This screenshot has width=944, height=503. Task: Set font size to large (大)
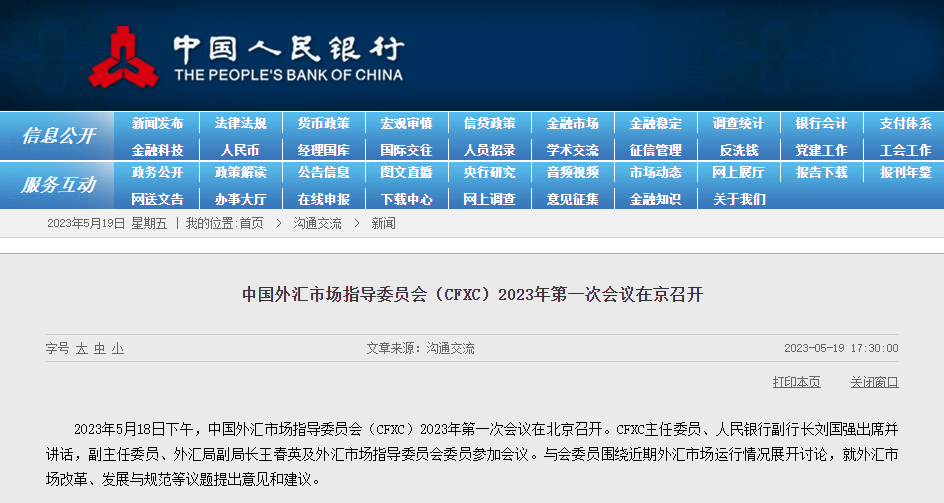(82, 349)
